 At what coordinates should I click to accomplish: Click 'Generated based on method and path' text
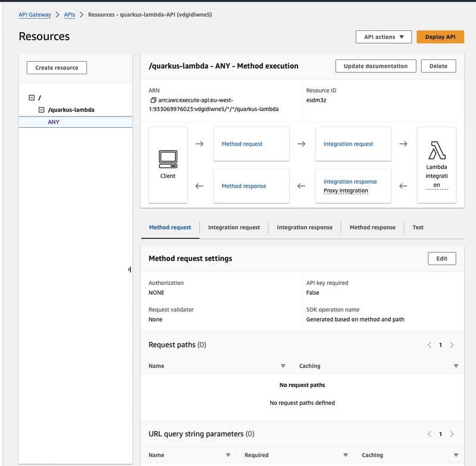tap(355, 319)
